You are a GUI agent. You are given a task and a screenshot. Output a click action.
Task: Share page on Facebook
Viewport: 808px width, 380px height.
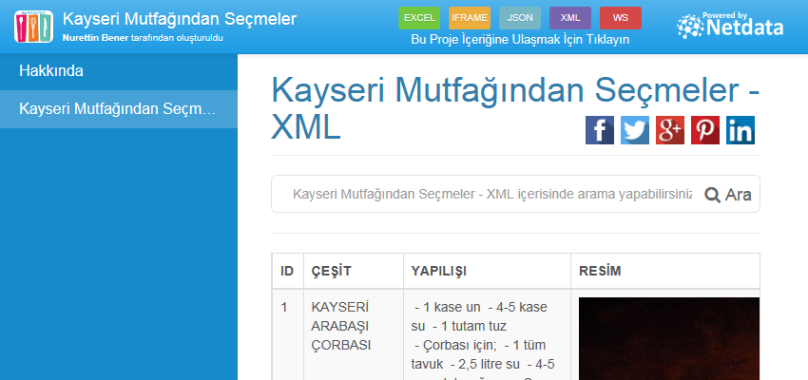pos(599,130)
